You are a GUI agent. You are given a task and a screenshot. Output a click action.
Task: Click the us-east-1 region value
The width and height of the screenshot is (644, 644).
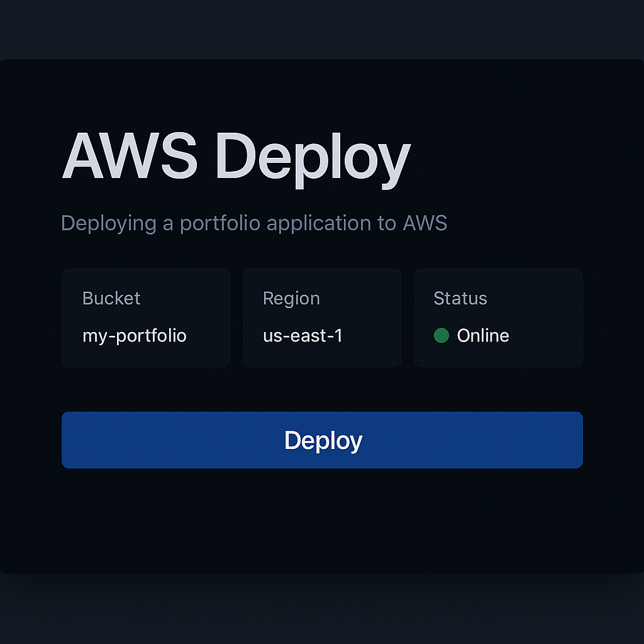(303, 336)
